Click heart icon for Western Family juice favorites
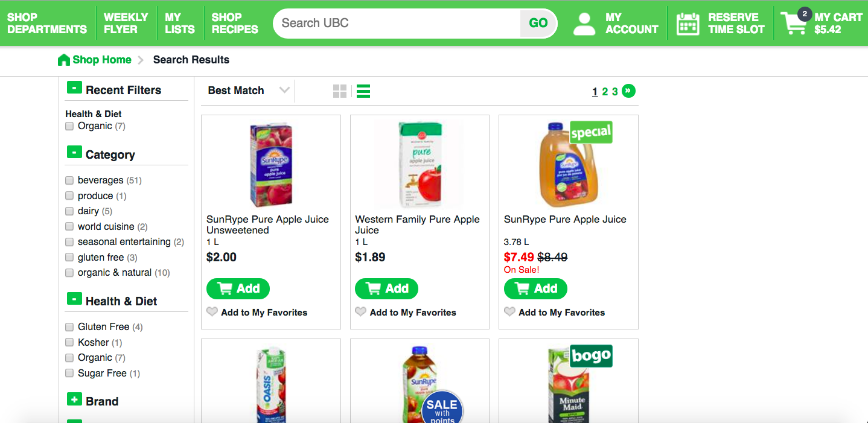This screenshot has height=423, width=868. [x=360, y=312]
